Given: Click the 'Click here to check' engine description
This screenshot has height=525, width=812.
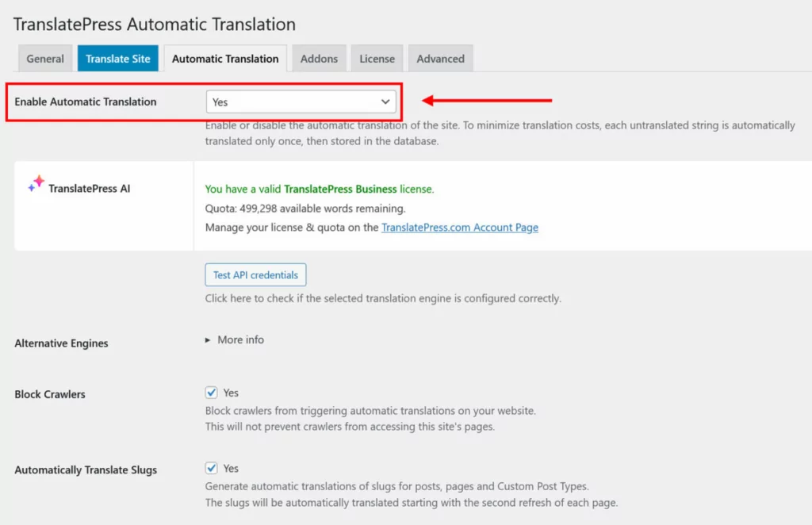Looking at the screenshot, I should click(383, 299).
